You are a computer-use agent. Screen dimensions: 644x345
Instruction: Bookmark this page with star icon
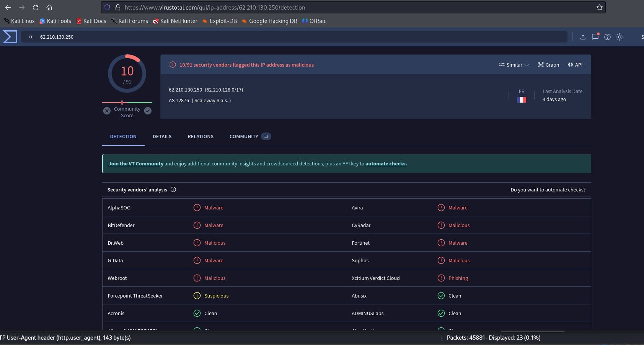tap(599, 7)
